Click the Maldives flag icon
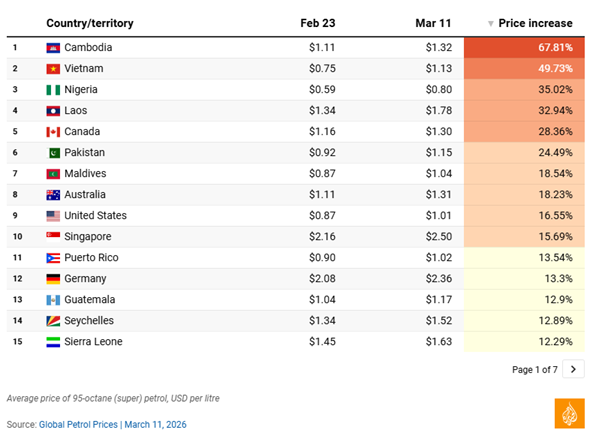Image resolution: width=605 pixels, height=442 pixels. (x=53, y=174)
